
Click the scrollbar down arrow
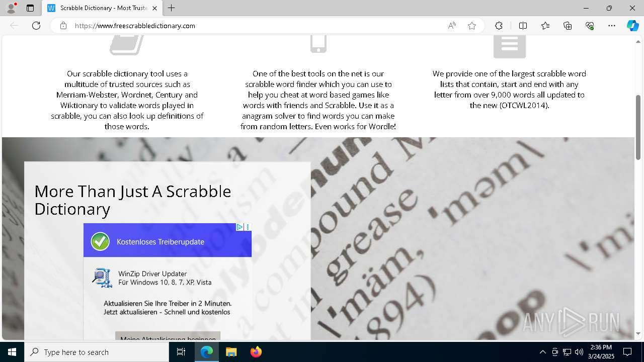coord(638,334)
